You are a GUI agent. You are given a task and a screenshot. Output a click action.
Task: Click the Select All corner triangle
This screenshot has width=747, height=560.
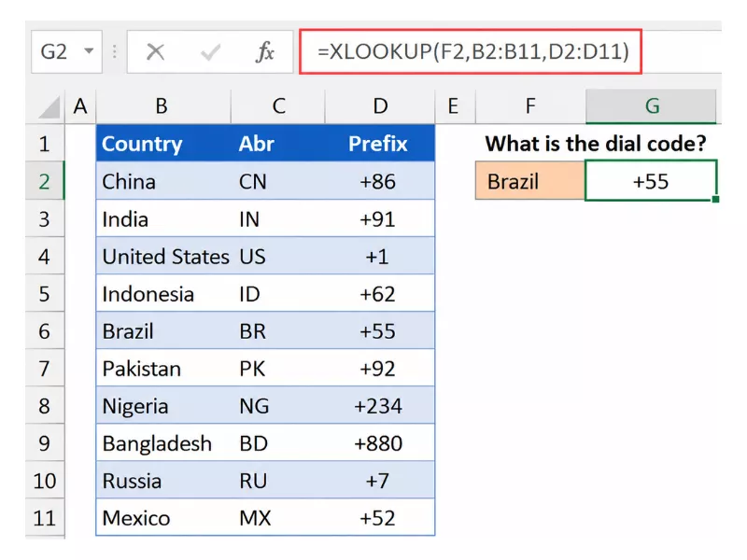(49, 107)
